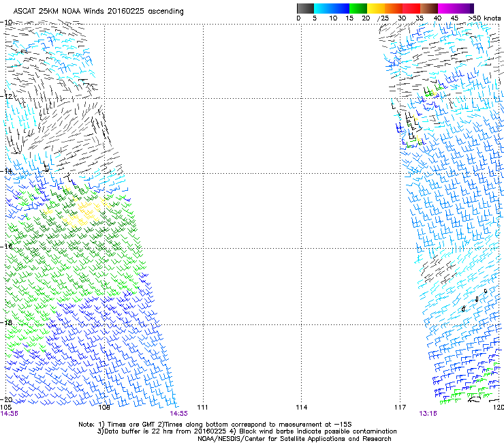Click the note line 'Times are GMT'
Screen dimensions: 504x443
[x=131, y=425]
